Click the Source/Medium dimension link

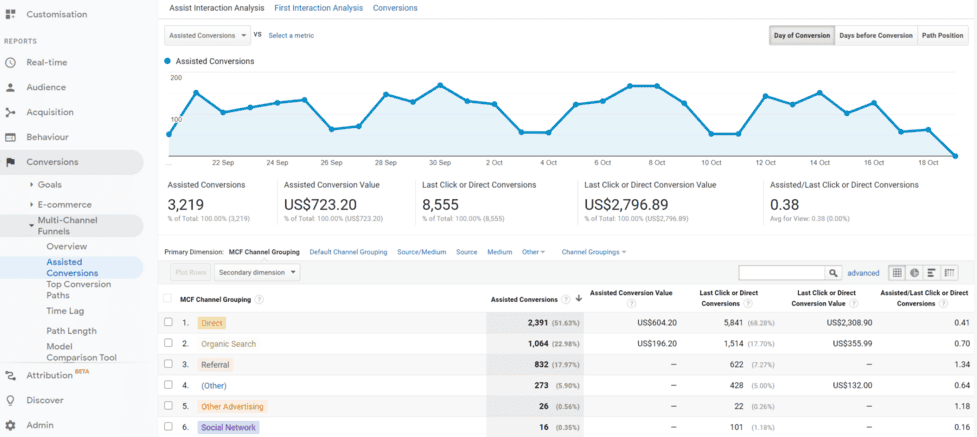(421, 252)
